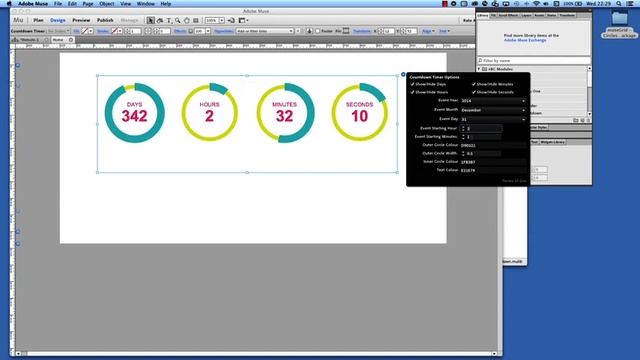This screenshot has width=640, height=360.
Task: Open the hyperlinks Add or filter links dropdown
Action: point(264,31)
